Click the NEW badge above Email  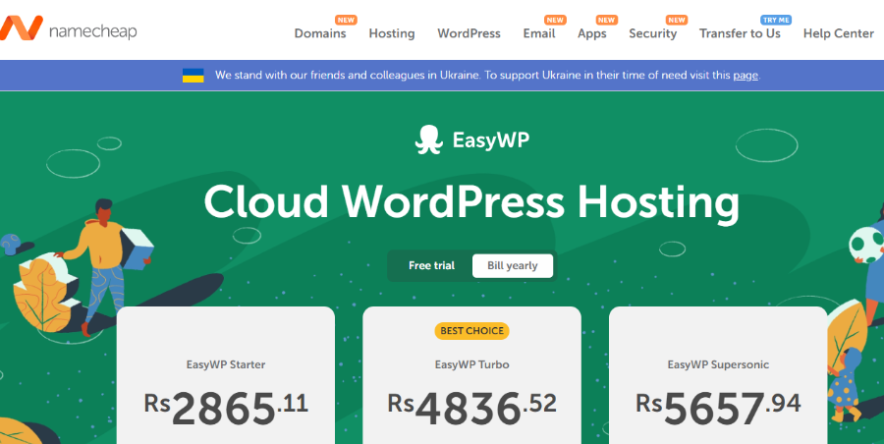(555, 20)
